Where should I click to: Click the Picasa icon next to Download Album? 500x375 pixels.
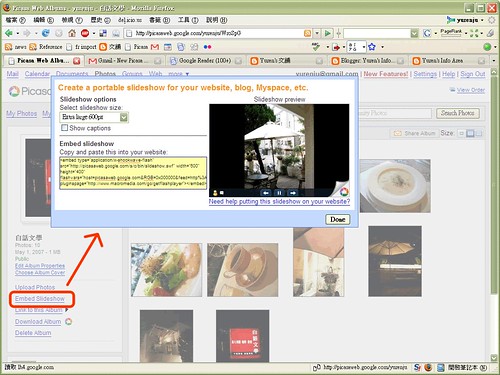point(69,322)
